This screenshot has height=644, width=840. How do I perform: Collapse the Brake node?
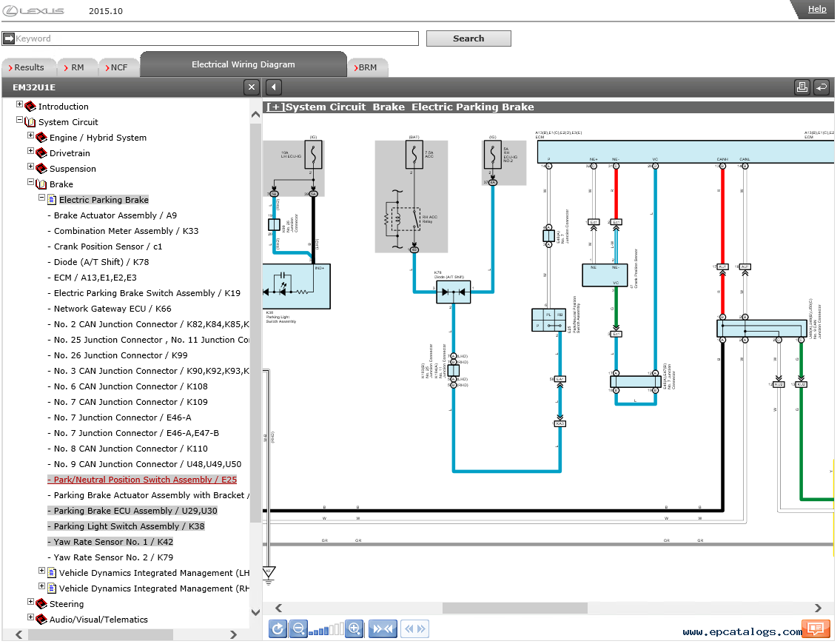click(x=30, y=181)
